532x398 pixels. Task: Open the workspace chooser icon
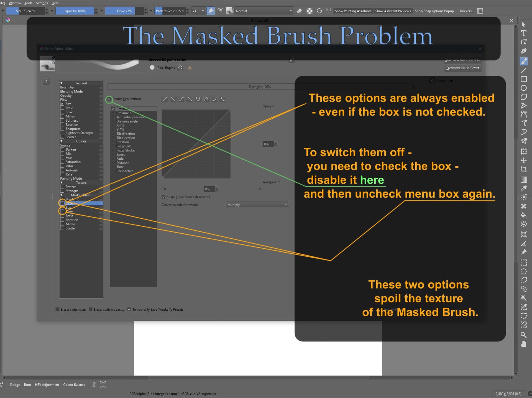coord(480,11)
